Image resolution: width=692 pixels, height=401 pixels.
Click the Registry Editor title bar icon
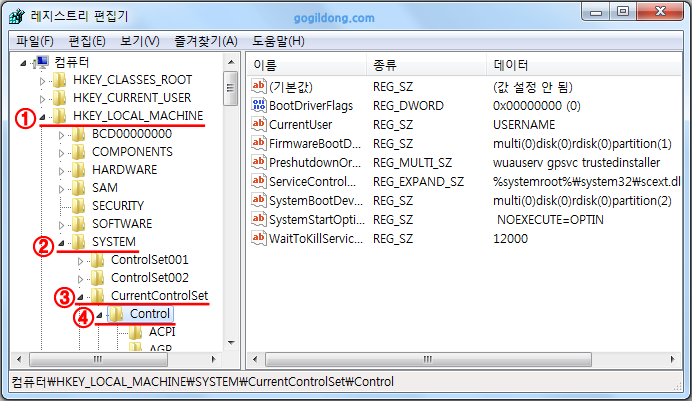17,17
